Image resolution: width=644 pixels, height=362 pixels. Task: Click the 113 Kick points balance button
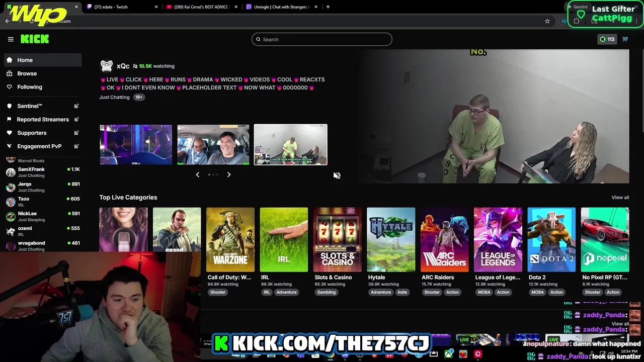607,39
